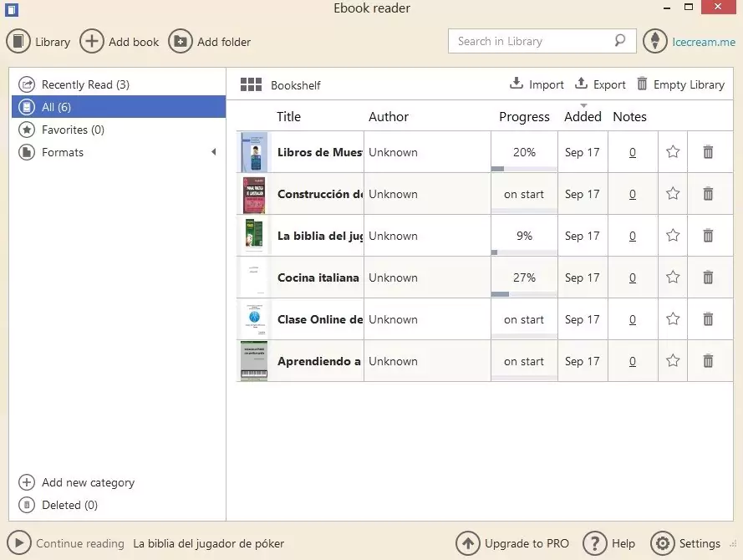Open the Add book dialog
This screenshot has height=560, width=743.
120,41
